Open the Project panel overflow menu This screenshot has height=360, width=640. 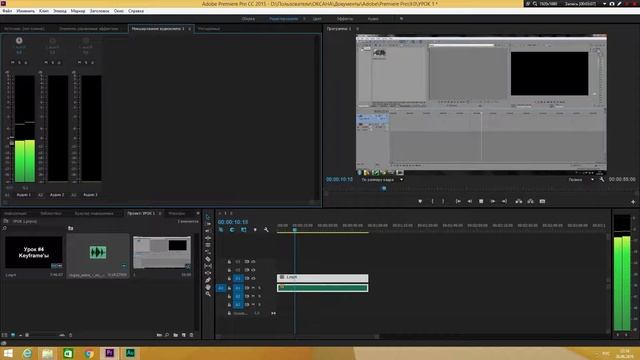[198, 213]
